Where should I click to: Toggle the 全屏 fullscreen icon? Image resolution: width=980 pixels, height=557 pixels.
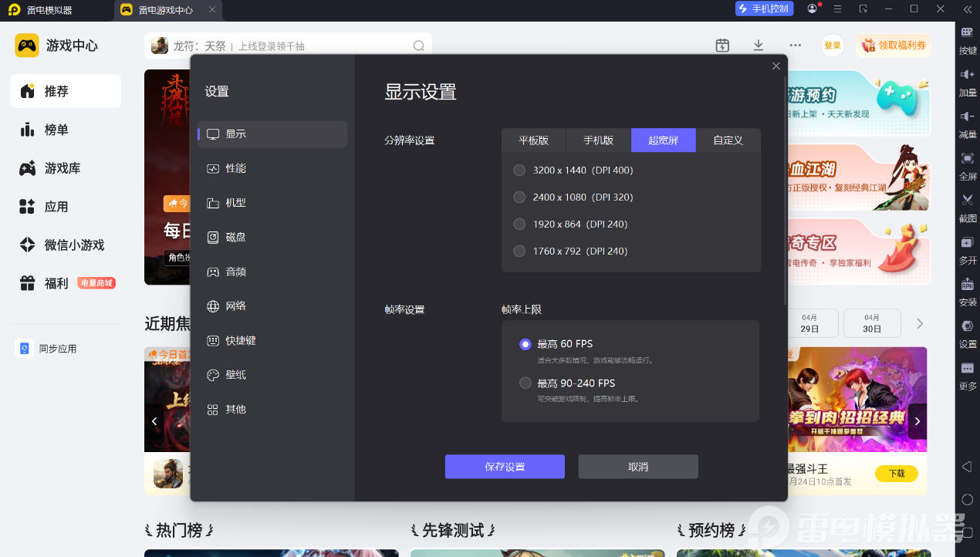pyautogui.click(x=968, y=165)
